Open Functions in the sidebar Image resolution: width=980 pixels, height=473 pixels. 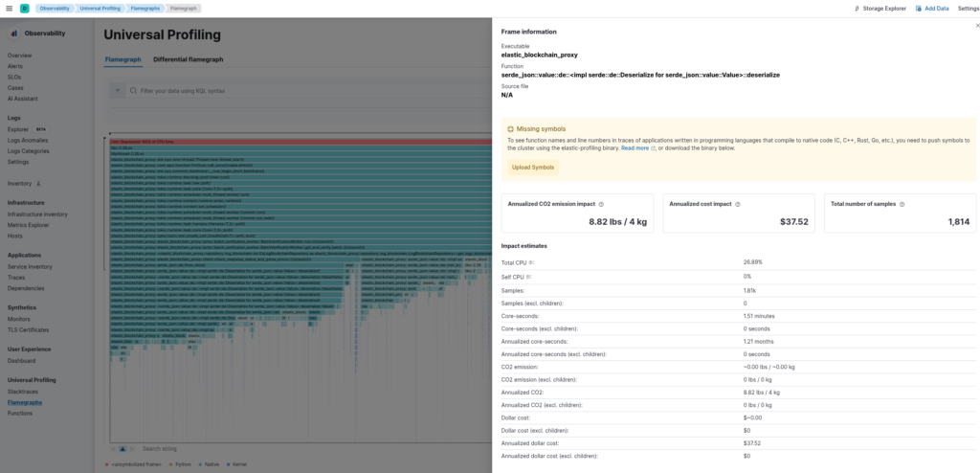[x=20, y=413]
